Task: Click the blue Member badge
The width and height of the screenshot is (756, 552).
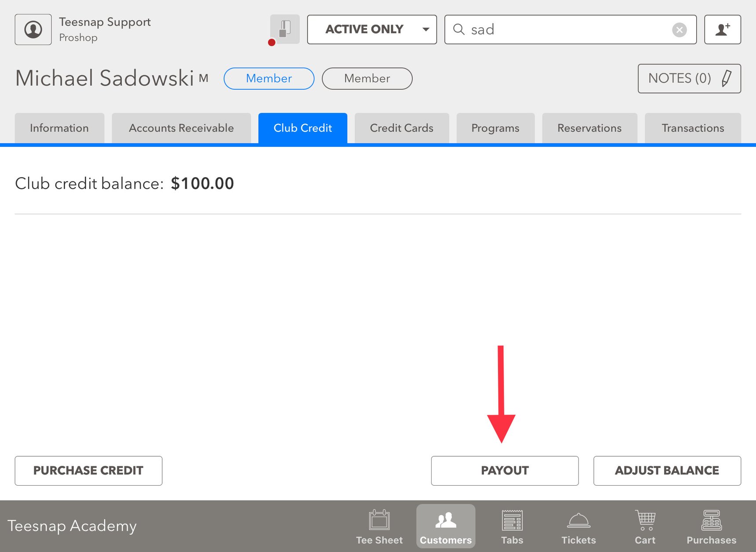Action: pos(269,79)
